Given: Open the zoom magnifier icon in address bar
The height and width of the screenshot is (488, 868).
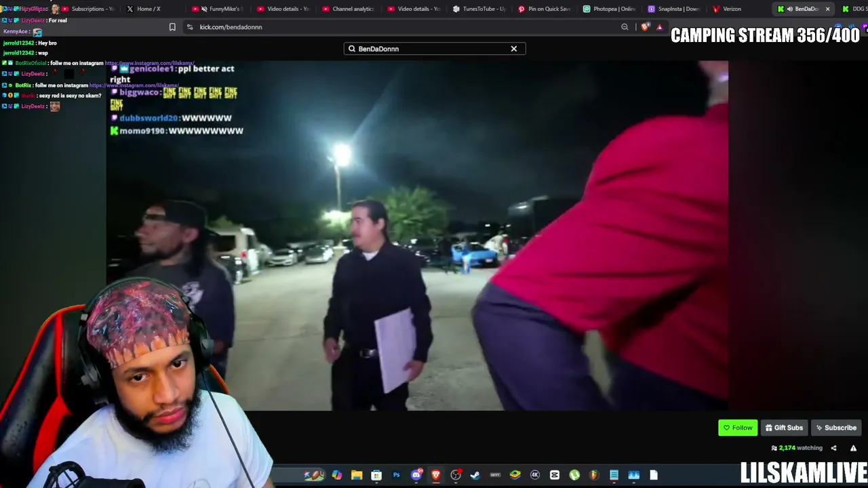Looking at the screenshot, I should [x=625, y=27].
